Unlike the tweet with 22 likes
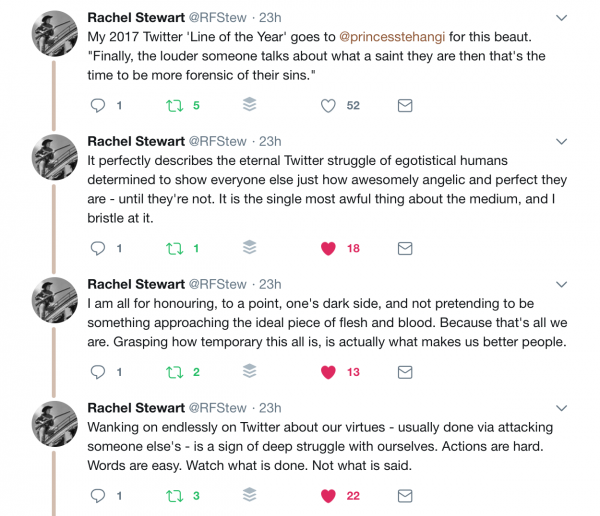600x516 pixels. click(x=328, y=495)
